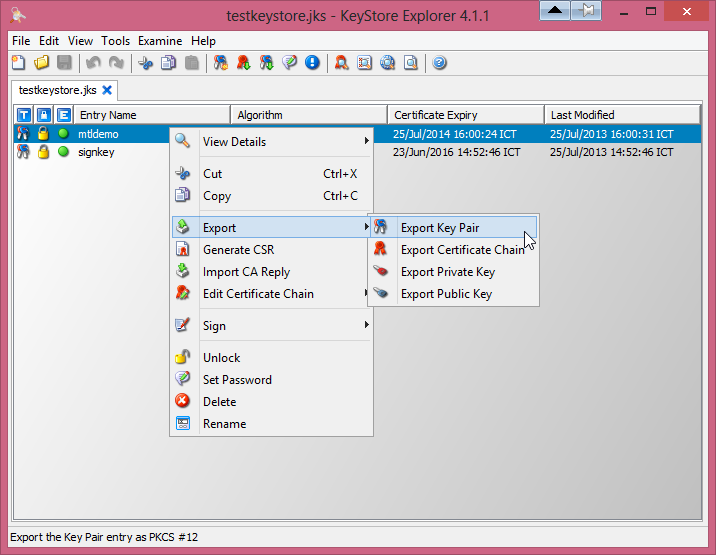Sort by Algorithm column header

click(x=309, y=115)
